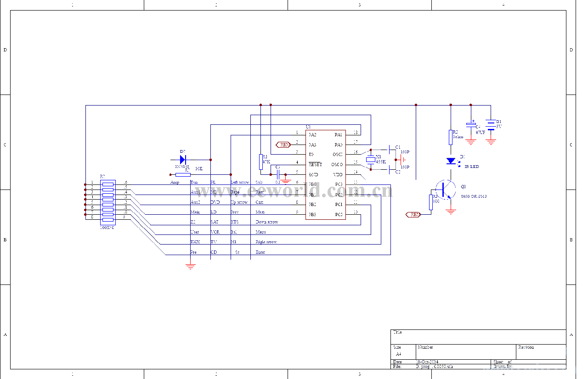588x379 pixels.
Task: Click the OSCO pin label
Action: pyautogui.click(x=337, y=164)
